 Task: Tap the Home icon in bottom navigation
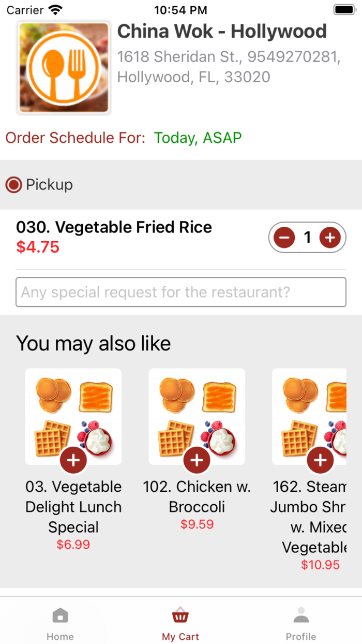tap(61, 616)
